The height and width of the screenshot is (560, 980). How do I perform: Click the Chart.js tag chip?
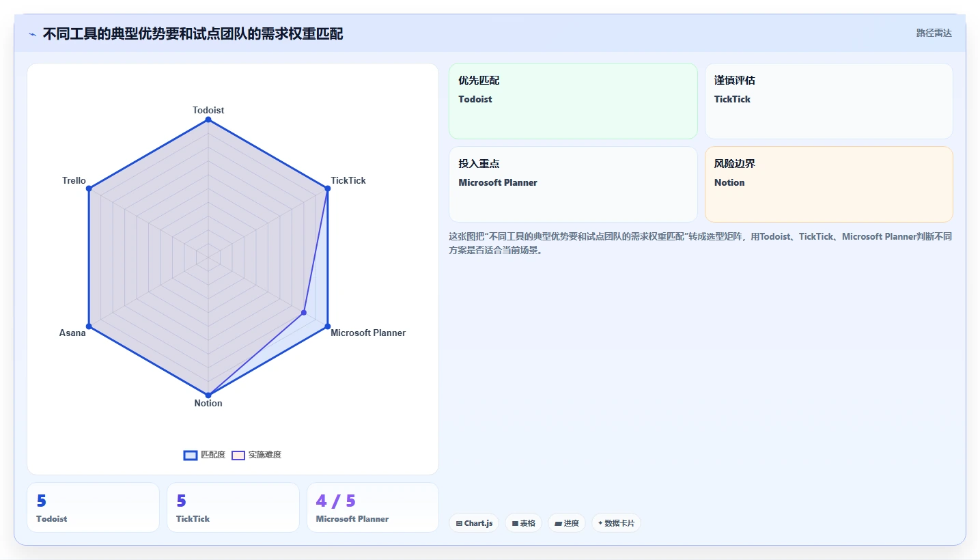pos(474,523)
